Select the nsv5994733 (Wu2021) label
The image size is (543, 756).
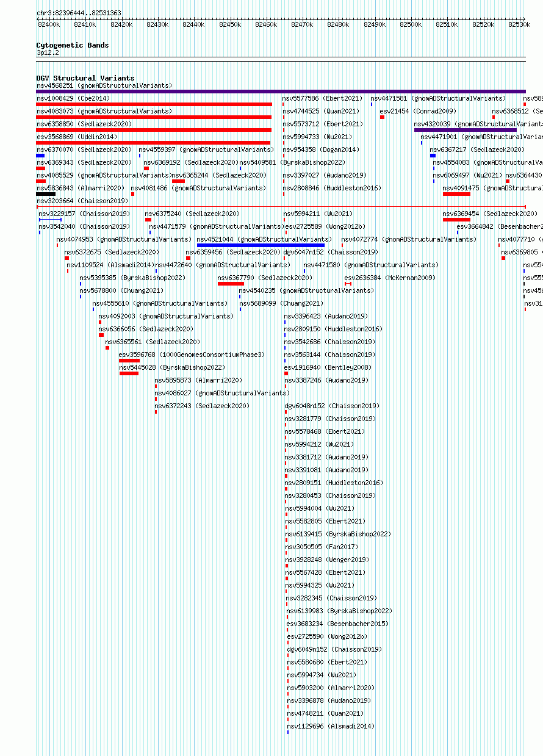317,137
